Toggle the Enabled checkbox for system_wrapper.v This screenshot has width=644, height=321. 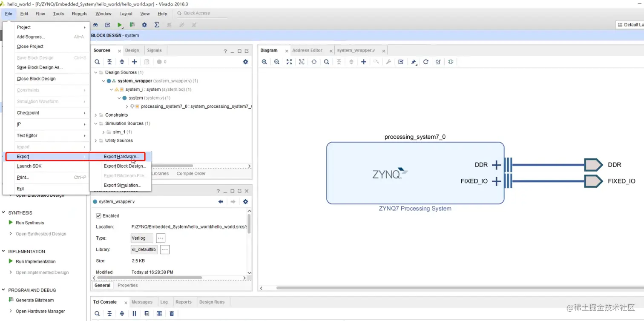(x=99, y=215)
